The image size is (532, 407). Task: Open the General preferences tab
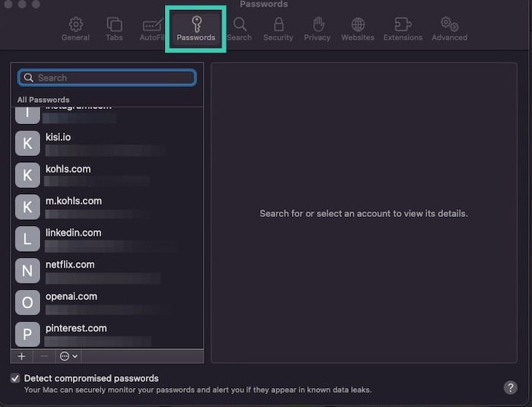coord(75,29)
